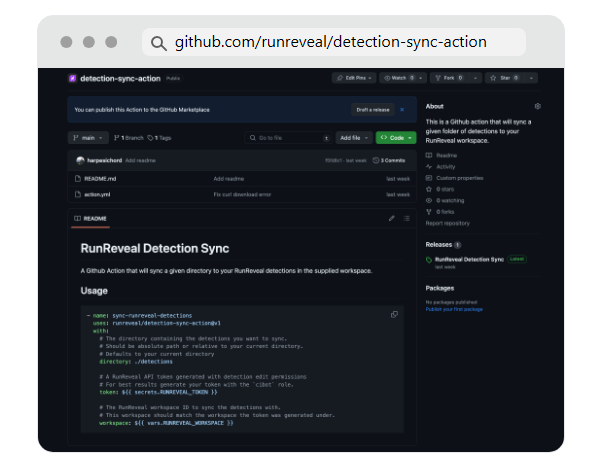Click the Readme book icon in About
The height and width of the screenshot is (473, 600).
pos(429,155)
